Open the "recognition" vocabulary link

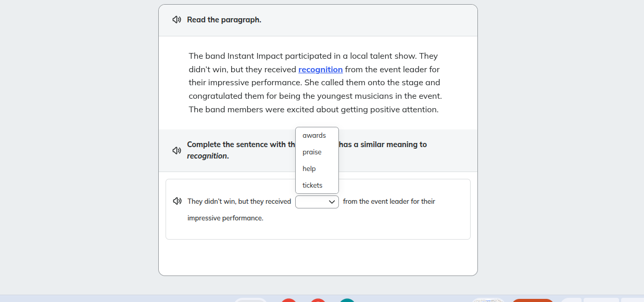(321, 69)
